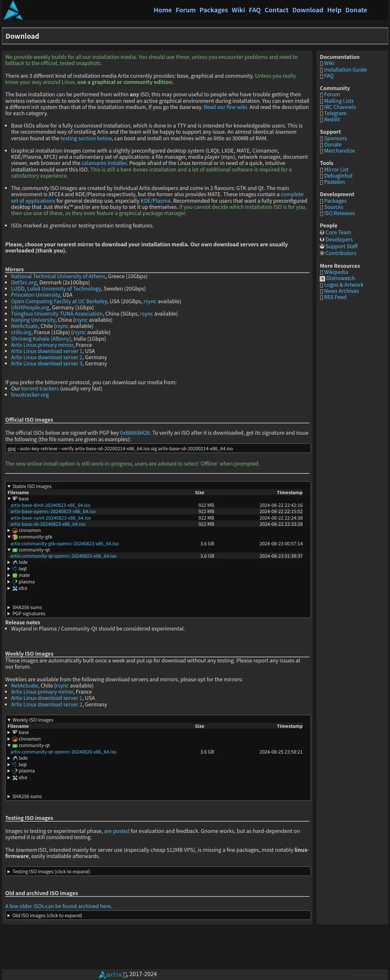Click the Artix logo in the footer

point(110,974)
